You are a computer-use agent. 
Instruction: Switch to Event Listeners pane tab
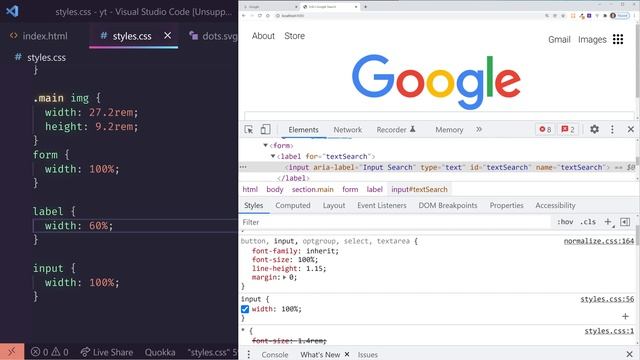tap(382, 205)
